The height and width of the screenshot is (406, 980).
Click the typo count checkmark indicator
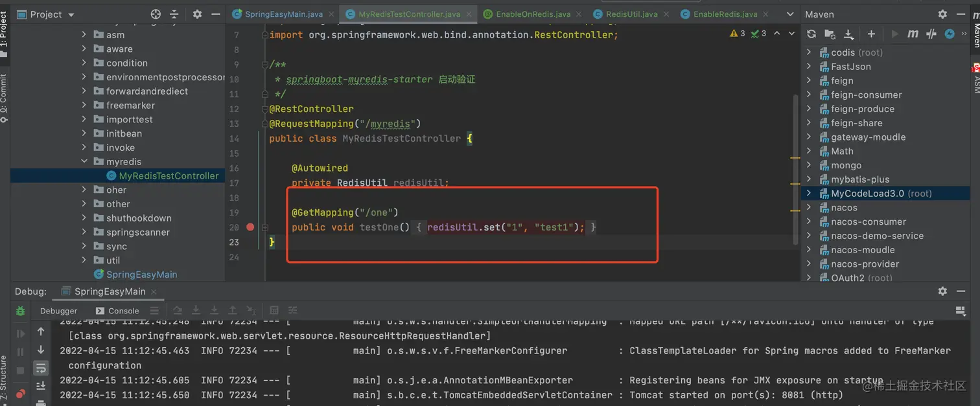click(x=758, y=34)
